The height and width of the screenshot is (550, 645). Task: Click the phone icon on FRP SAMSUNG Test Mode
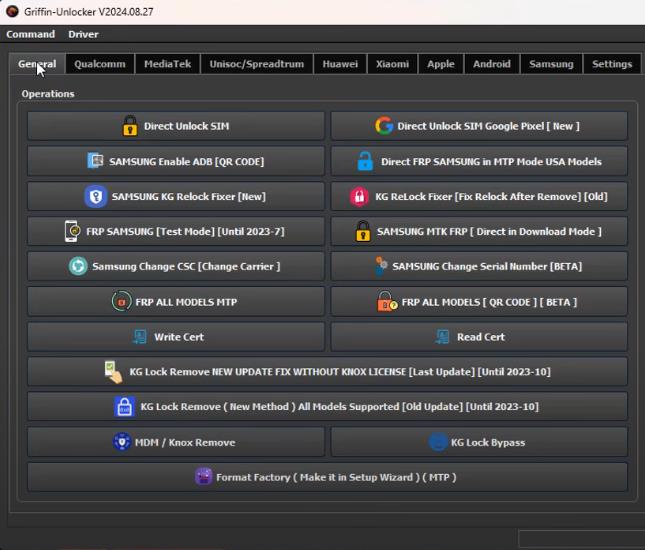[x=73, y=232]
